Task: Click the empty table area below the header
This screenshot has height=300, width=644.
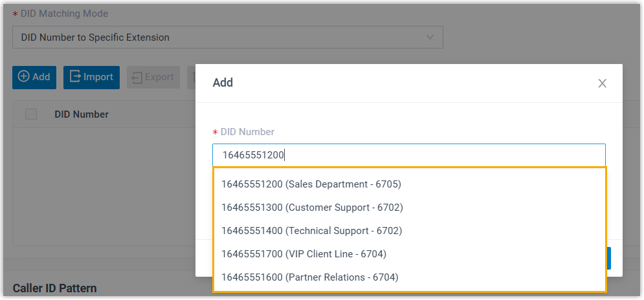Action: click(104, 187)
